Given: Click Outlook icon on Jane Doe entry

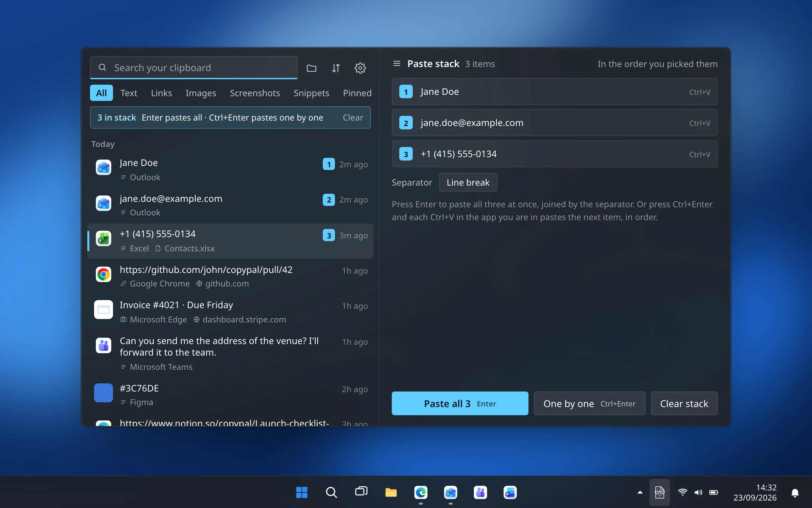Looking at the screenshot, I should tap(104, 167).
